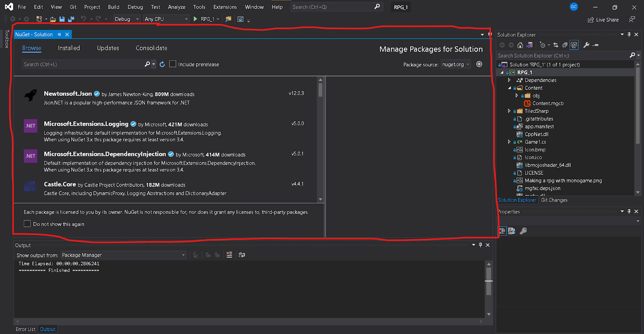The height and width of the screenshot is (334, 644).
Task: Open Property Pages wrench in Properties panel
Action: [x=523, y=231]
